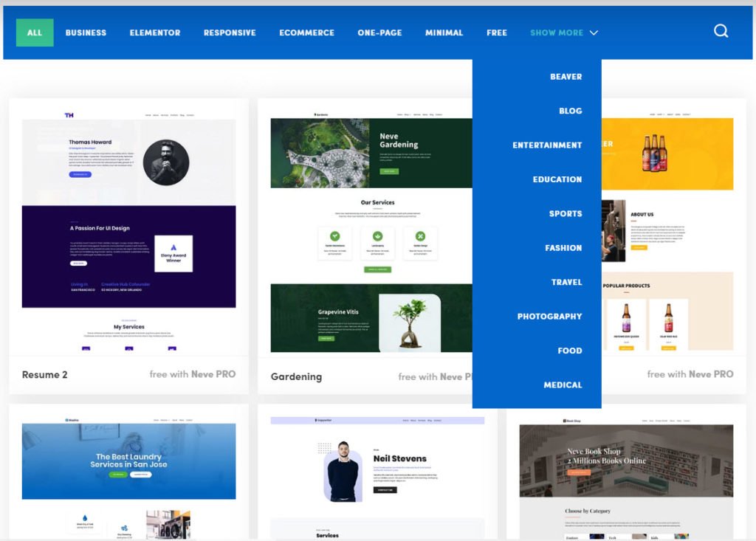Open the search magnifier icon

pos(721,31)
